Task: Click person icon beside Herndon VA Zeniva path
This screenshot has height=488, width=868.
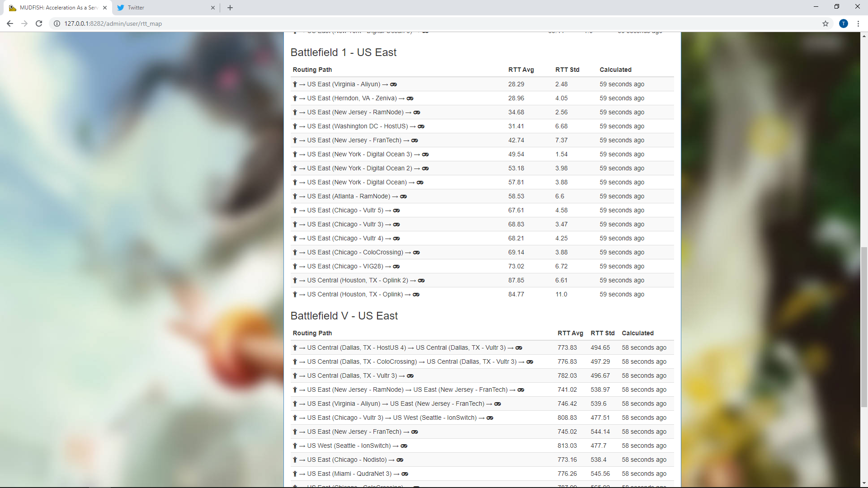Action: [x=295, y=99]
